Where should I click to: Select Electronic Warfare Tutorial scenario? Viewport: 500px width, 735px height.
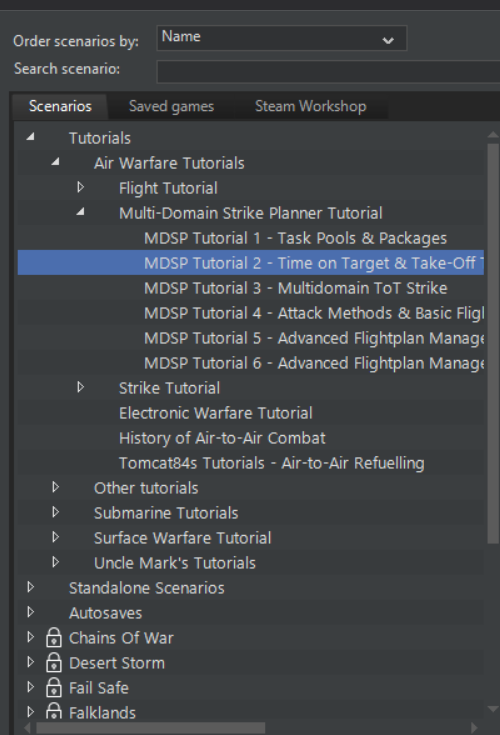(216, 413)
